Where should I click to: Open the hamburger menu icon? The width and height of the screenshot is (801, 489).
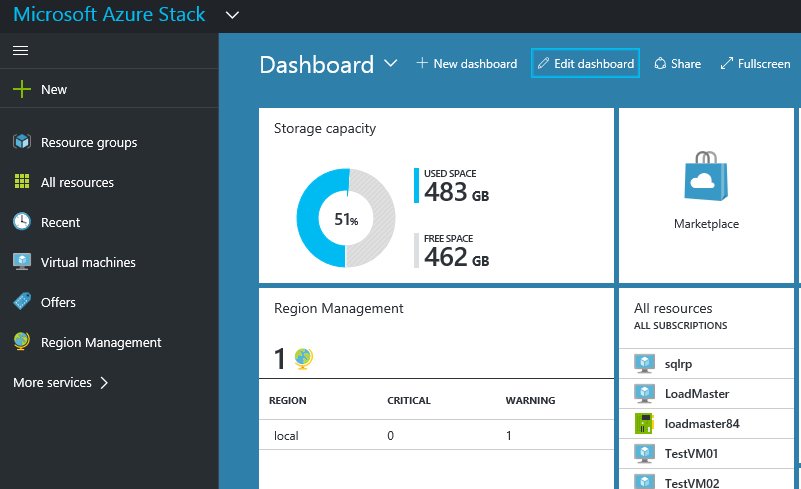[20, 51]
